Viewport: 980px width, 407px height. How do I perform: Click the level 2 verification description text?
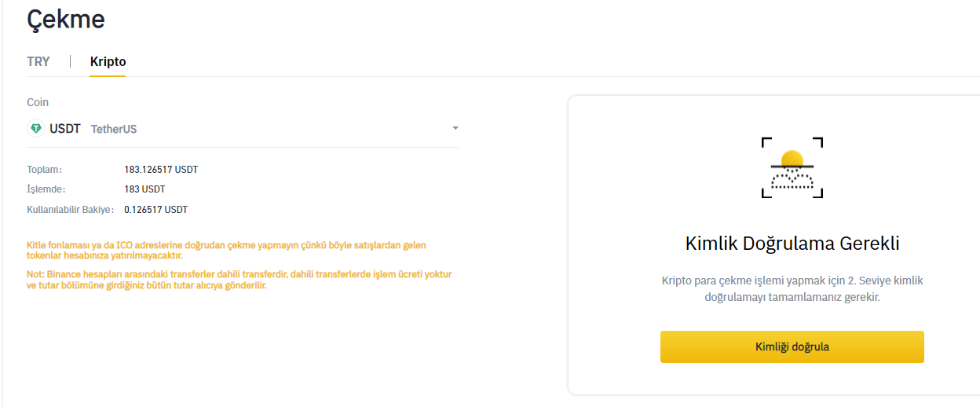[792, 289]
